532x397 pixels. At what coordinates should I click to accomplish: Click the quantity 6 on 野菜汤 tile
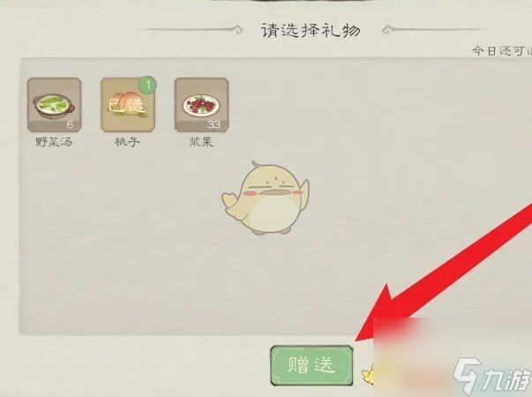click(x=70, y=125)
